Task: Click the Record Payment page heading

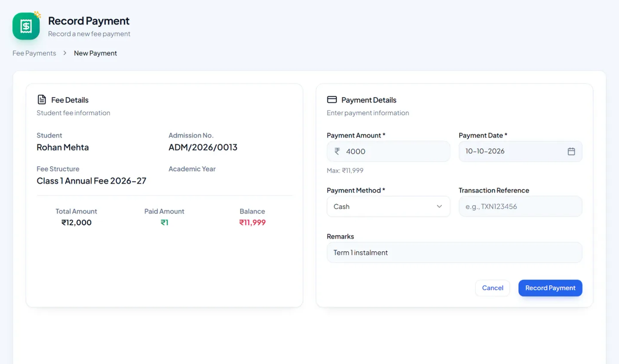Action: (89, 21)
